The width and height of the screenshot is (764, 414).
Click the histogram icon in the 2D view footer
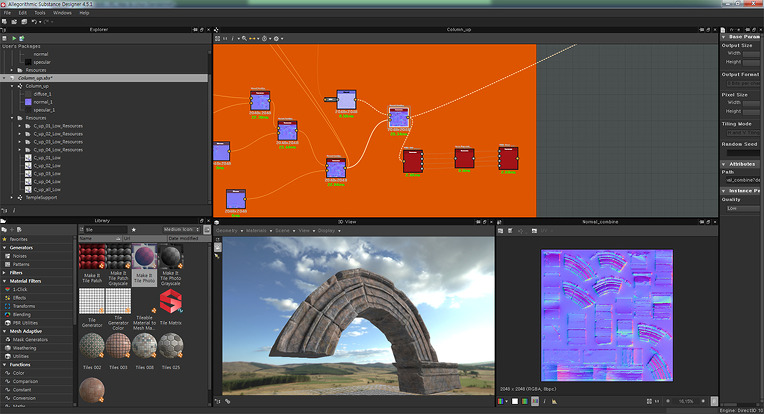554,401
